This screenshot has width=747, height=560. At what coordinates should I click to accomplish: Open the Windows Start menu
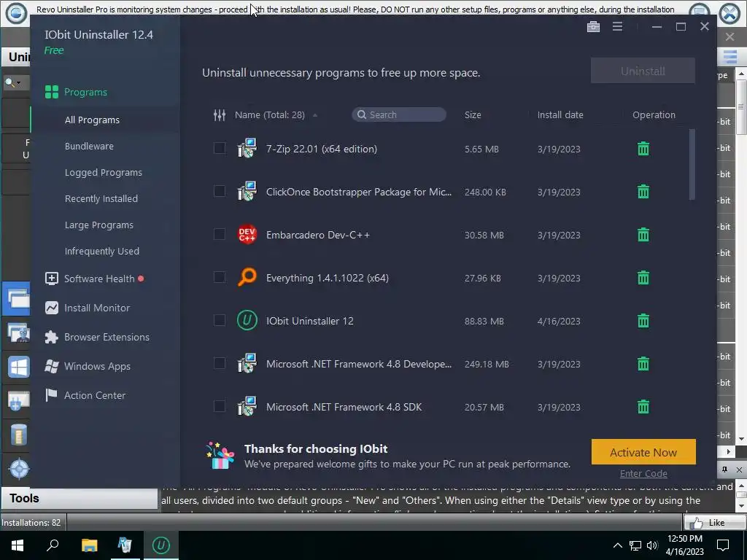pos(18,545)
